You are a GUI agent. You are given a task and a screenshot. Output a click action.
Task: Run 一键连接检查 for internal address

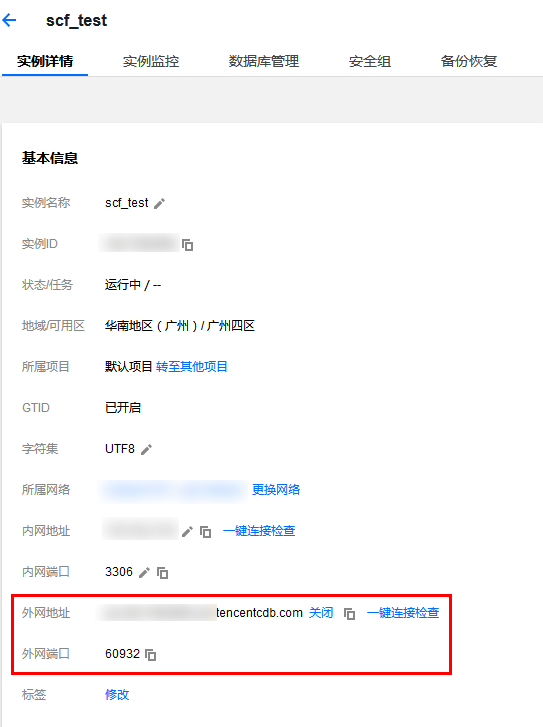[259, 530]
